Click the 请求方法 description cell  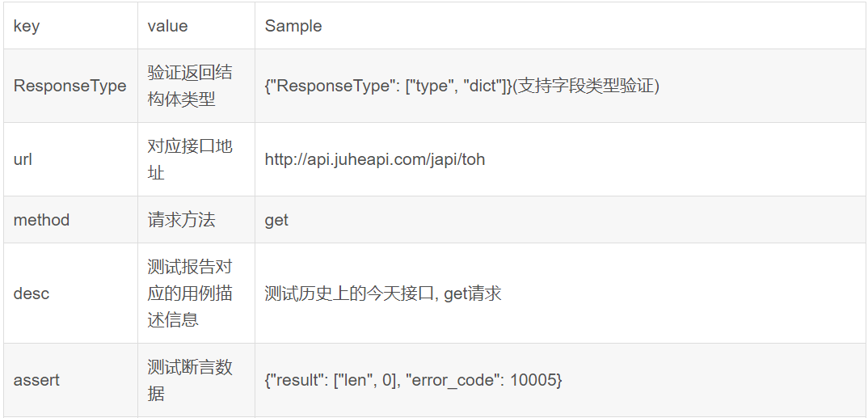(182, 220)
